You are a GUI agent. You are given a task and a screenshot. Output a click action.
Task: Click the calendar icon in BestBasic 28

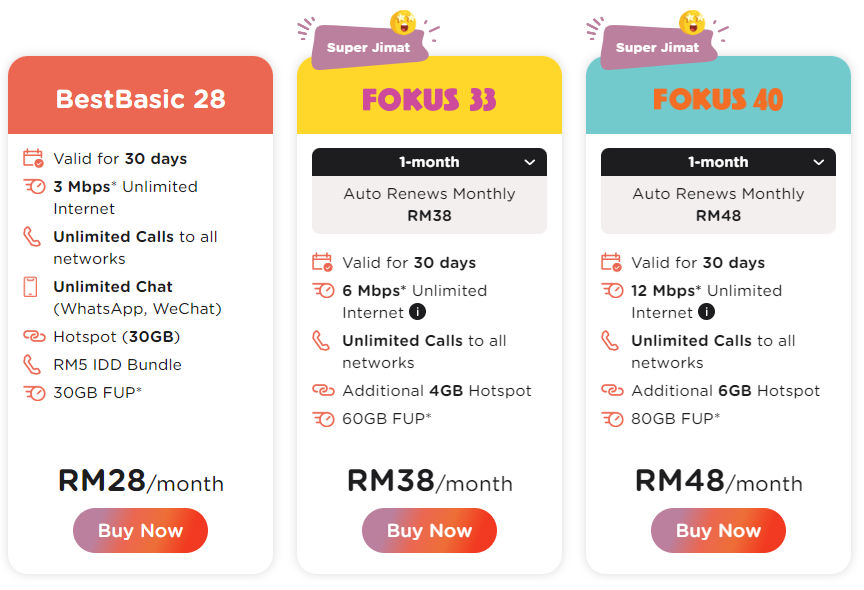[x=33, y=158]
